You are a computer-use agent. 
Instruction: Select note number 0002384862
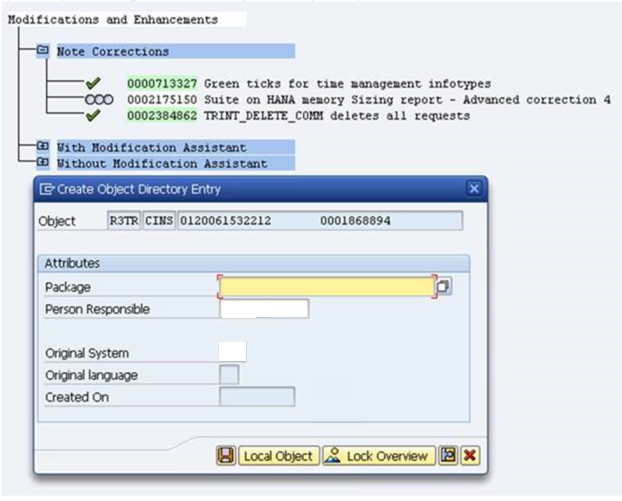pos(162,116)
